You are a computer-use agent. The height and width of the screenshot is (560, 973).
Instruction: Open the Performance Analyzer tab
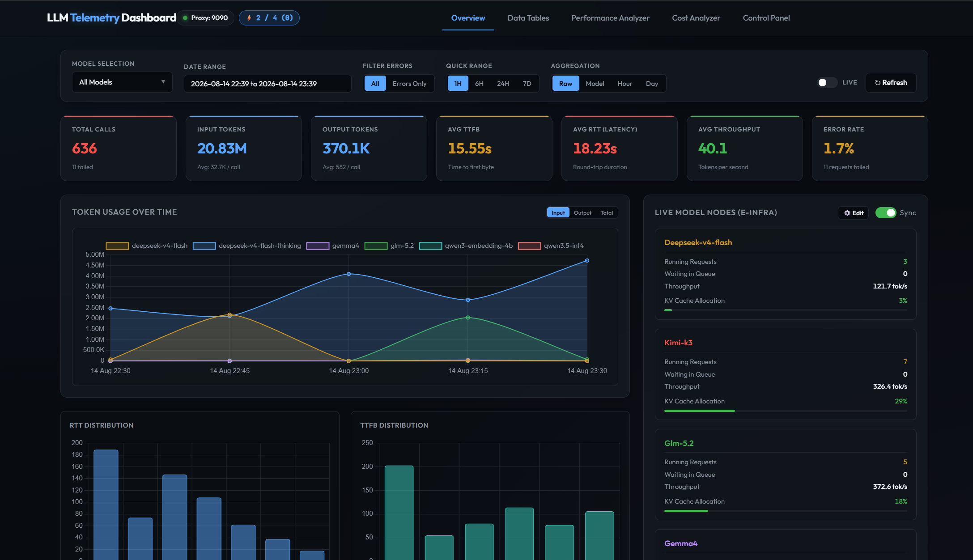pyautogui.click(x=610, y=18)
